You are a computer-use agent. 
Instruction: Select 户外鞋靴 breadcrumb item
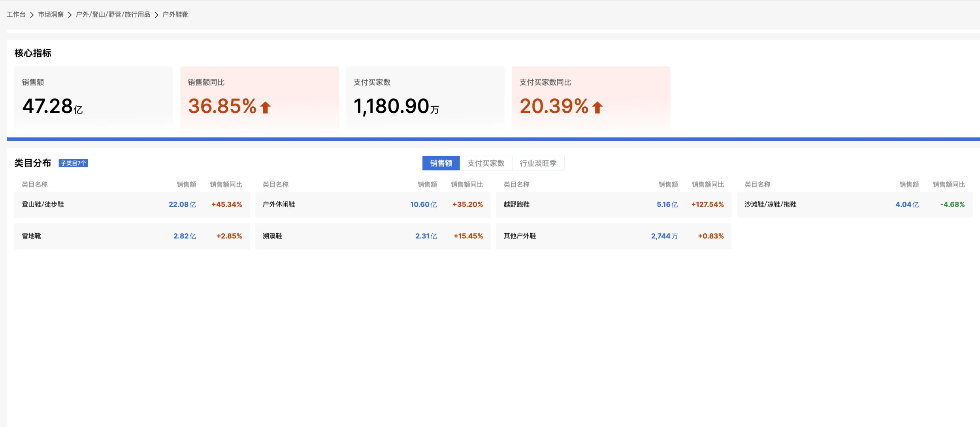tap(175, 15)
